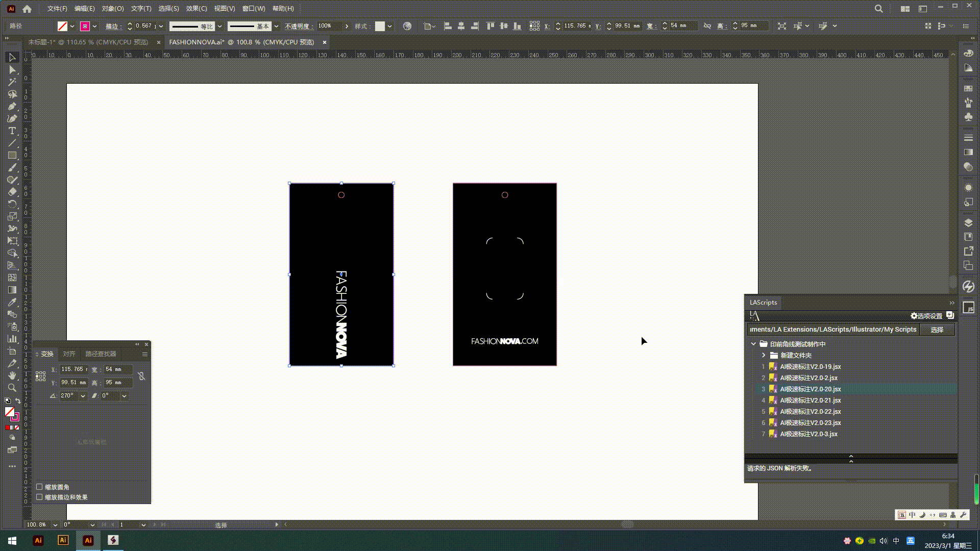Open the 样式 graphic style dropdown
This screenshot has width=980, height=551.
(389, 26)
